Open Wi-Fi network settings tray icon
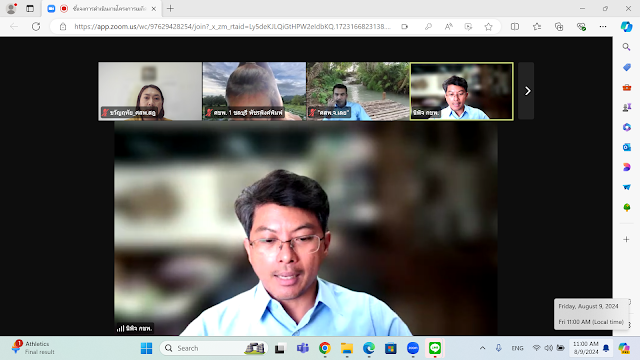The width and height of the screenshot is (640, 360). click(536, 348)
